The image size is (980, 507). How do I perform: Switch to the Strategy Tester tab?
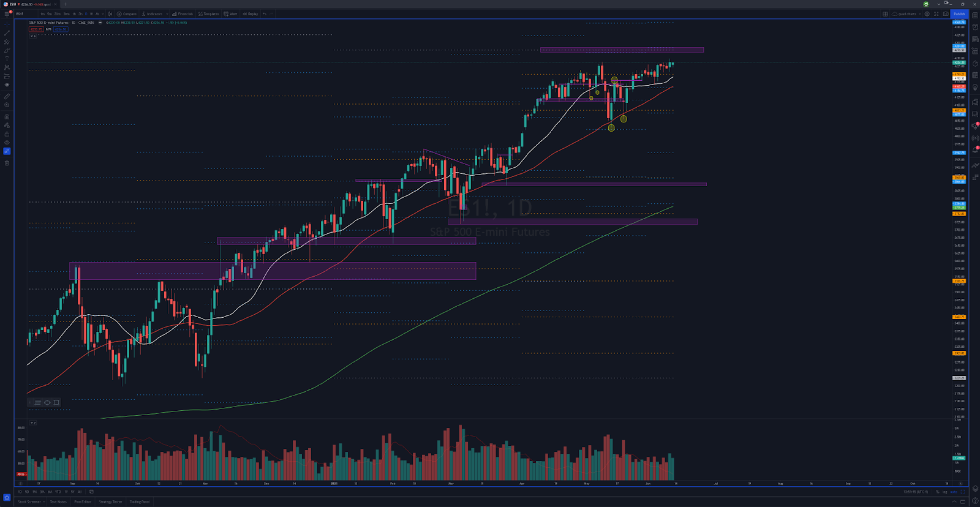pyautogui.click(x=110, y=501)
